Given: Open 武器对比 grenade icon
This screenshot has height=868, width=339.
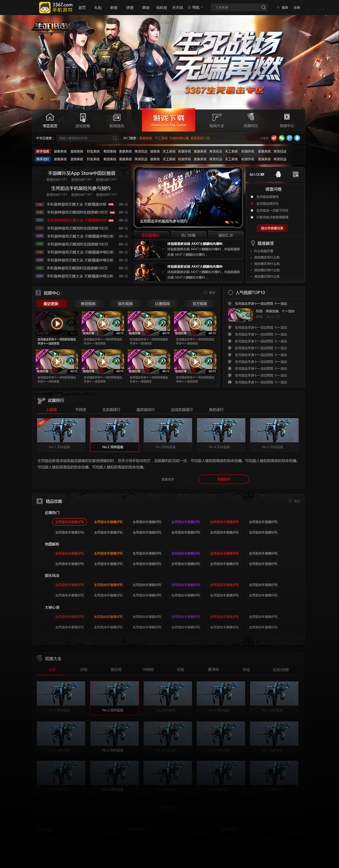Looking at the screenshot, I should coord(251,117).
